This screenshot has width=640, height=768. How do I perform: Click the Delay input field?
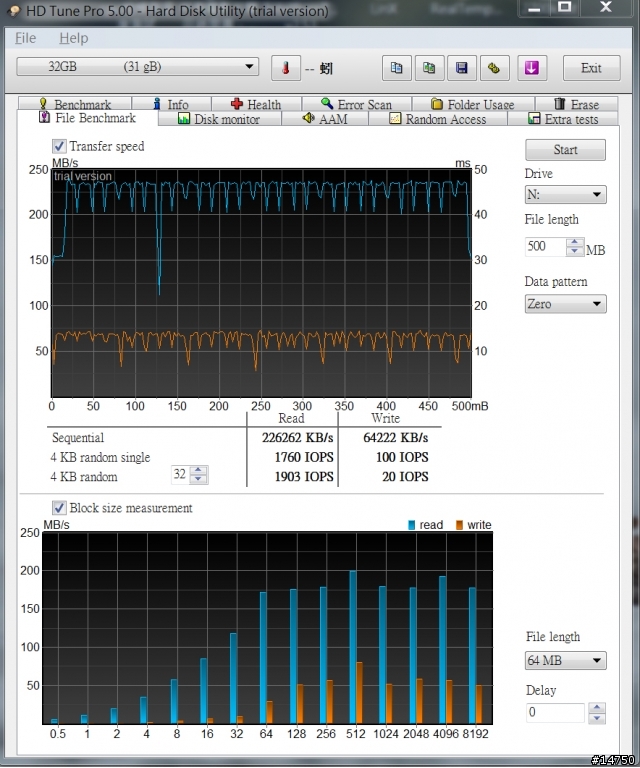pos(555,712)
